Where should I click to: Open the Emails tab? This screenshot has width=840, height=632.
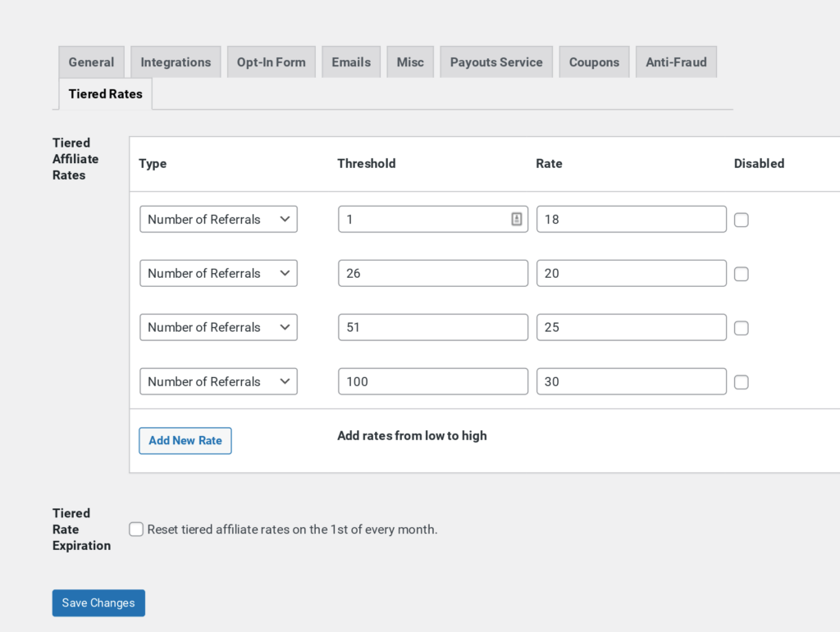[351, 62]
